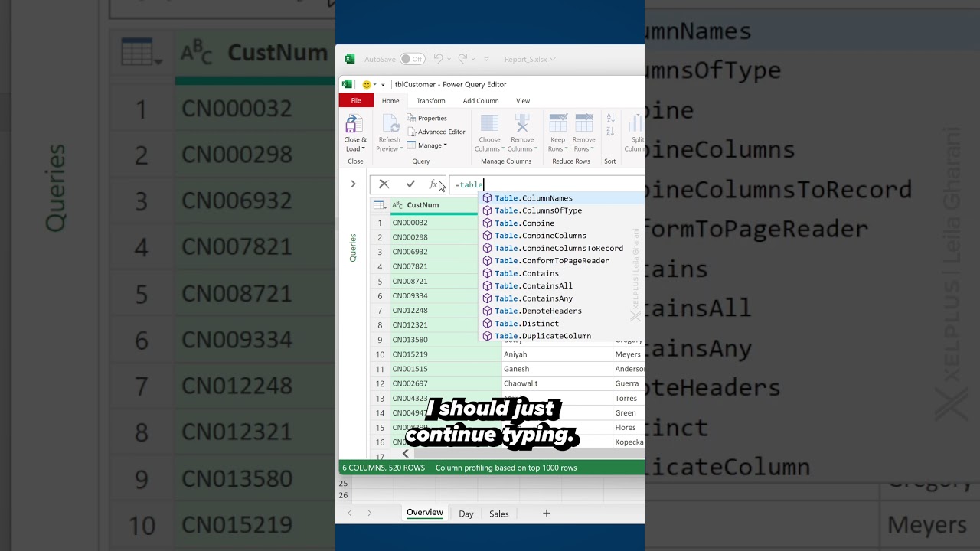Switch to the View tab

point(523,100)
